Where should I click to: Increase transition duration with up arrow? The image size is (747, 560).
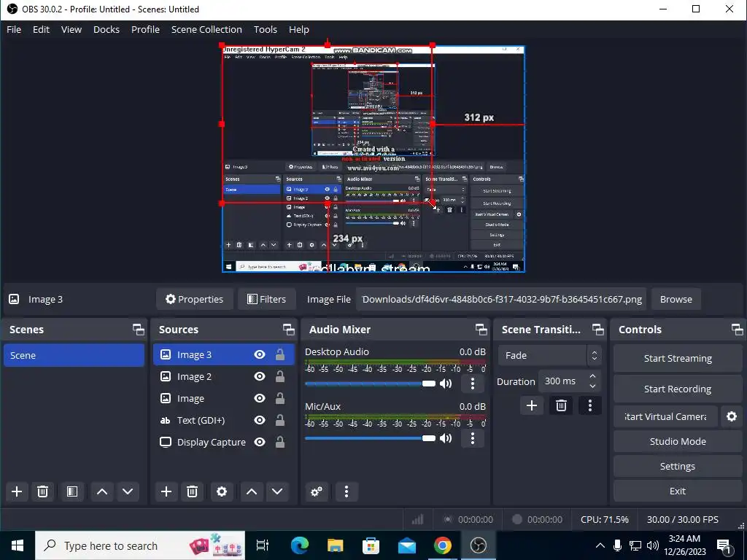pyautogui.click(x=592, y=377)
